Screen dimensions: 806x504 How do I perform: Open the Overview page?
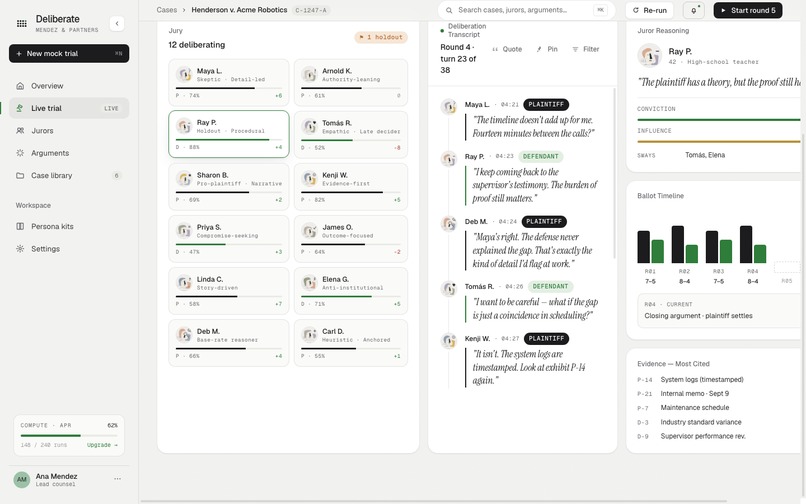coord(69,86)
